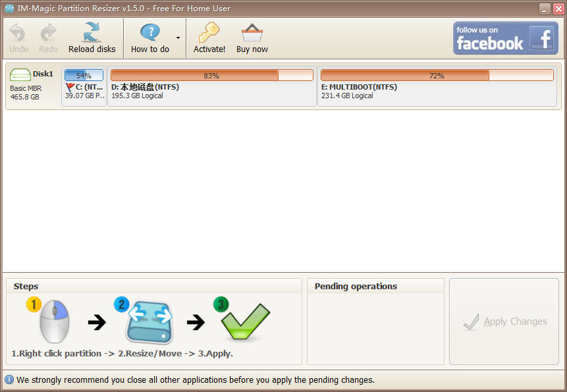Select the C: NTFS partition block
567x392 pixels.
click(84, 86)
